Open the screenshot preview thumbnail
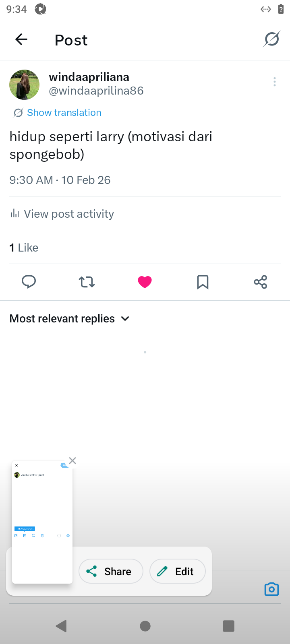Viewport: 290px width, 644px height. pos(42,522)
